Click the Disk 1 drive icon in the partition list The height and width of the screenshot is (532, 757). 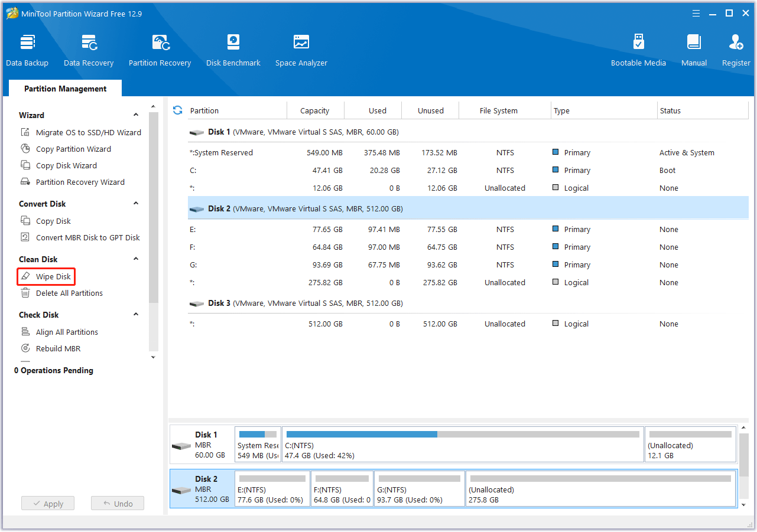coord(196,132)
